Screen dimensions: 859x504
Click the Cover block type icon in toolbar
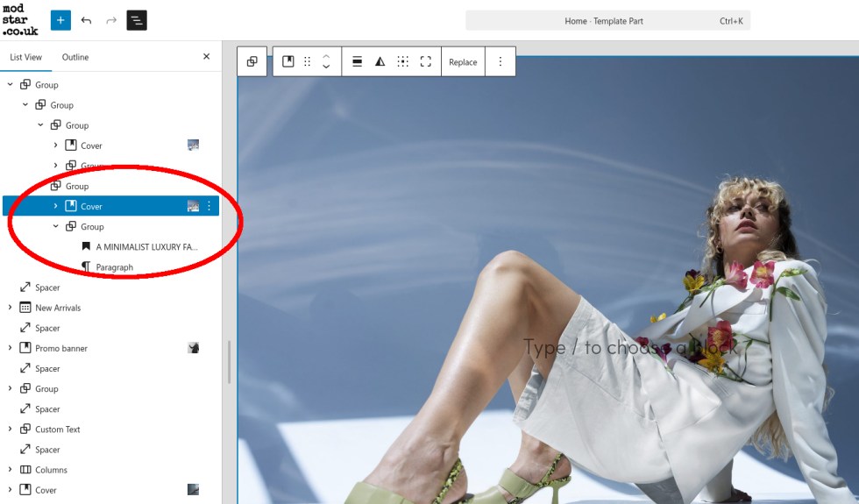click(288, 61)
